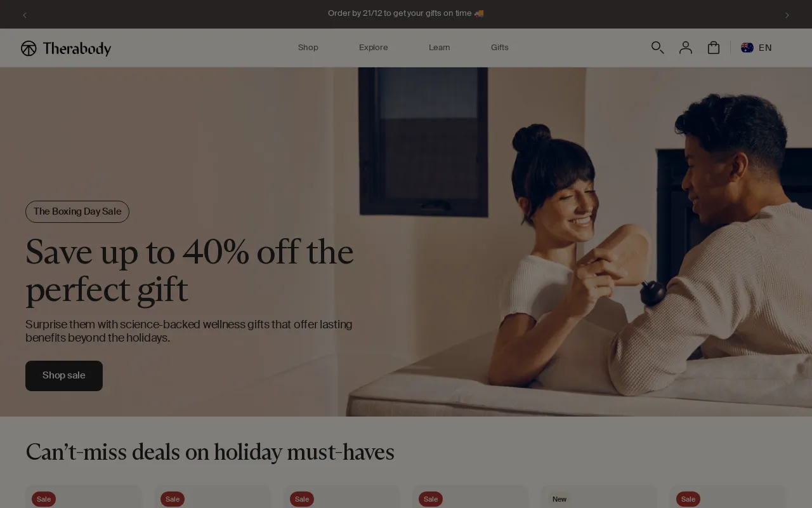Open the shopping bag icon

pyautogui.click(x=714, y=48)
